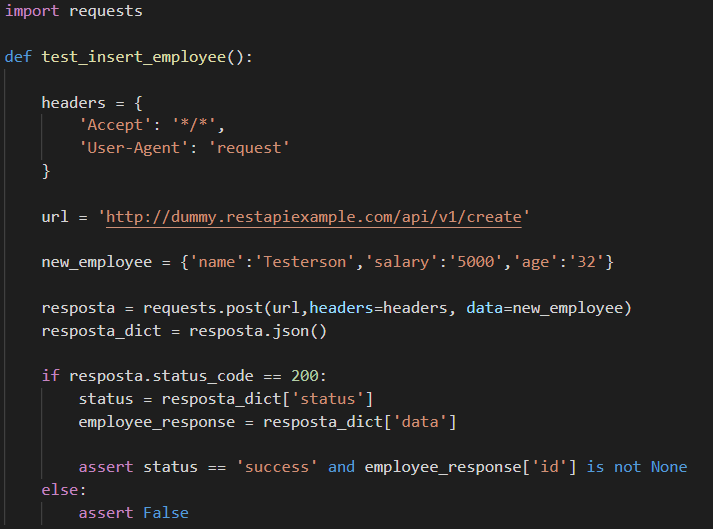
Task: Click the 'def' keyword
Action: tap(18, 57)
